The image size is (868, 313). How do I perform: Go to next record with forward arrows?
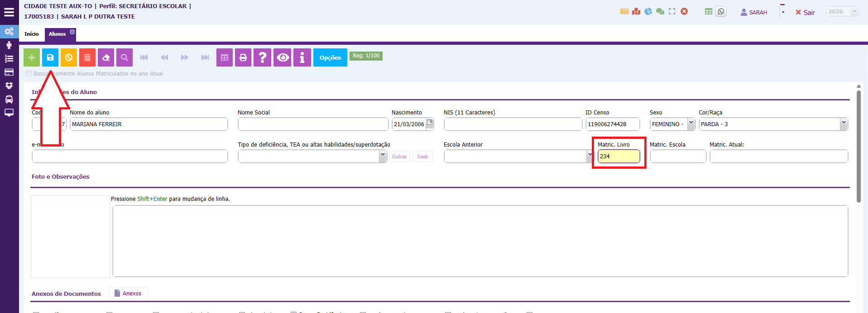click(184, 57)
